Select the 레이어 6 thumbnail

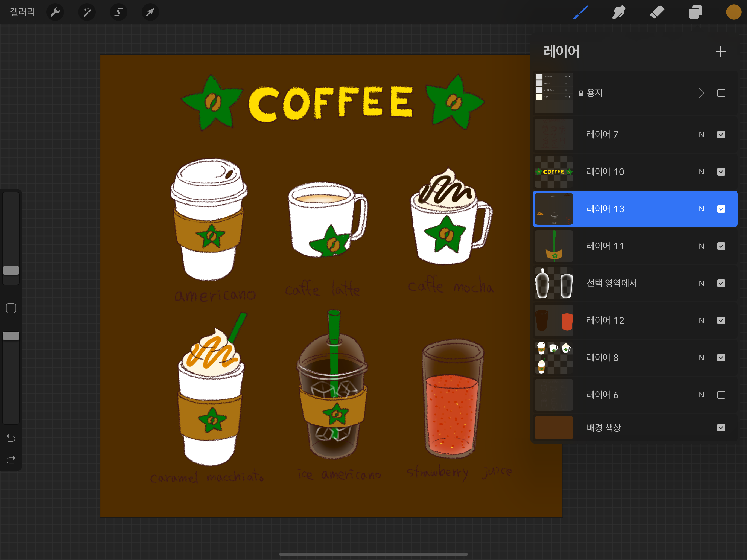click(x=554, y=395)
